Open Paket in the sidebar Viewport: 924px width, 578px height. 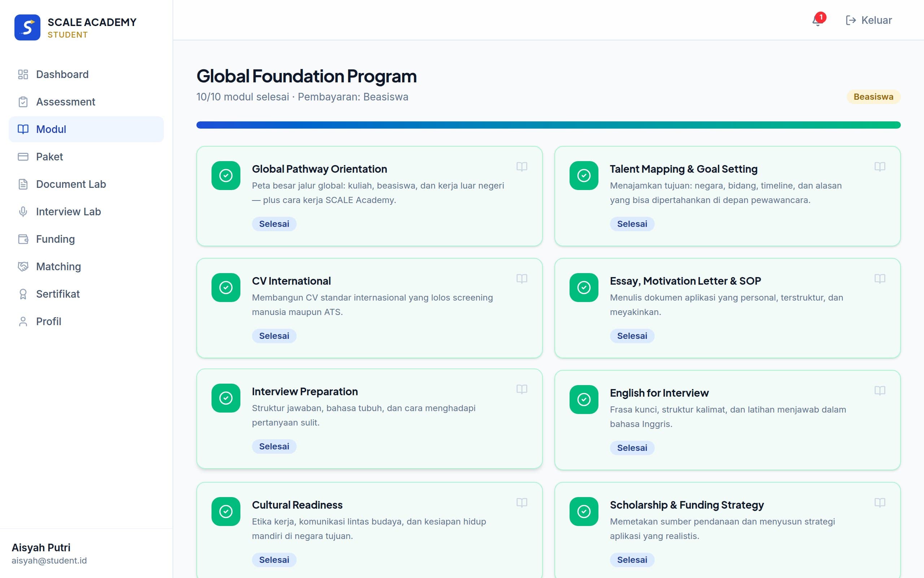[x=86, y=157]
